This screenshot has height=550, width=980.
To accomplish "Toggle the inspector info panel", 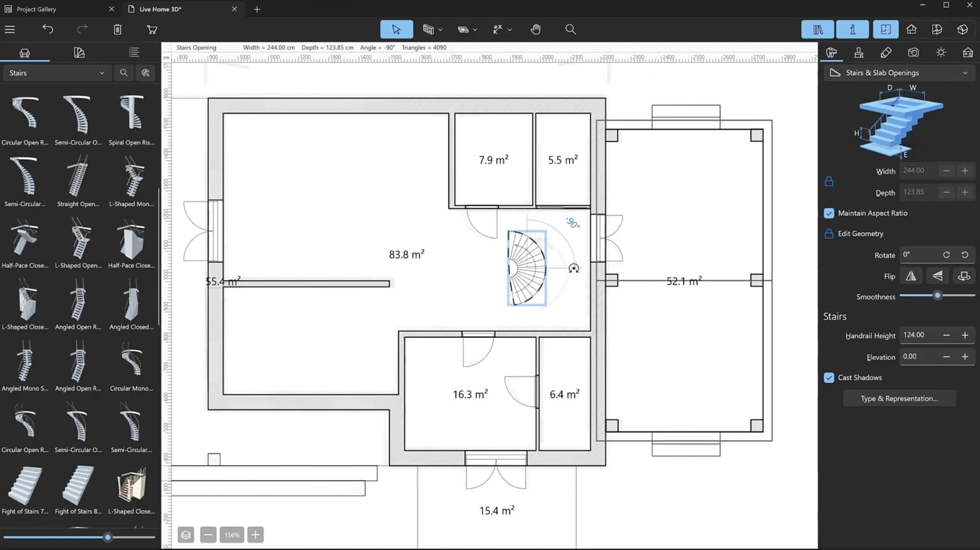I will tap(852, 29).
